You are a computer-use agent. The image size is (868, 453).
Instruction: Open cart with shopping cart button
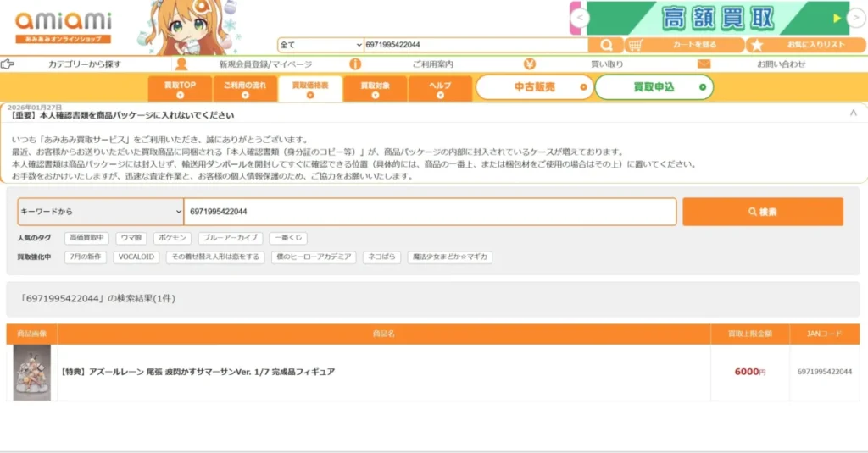coord(685,45)
